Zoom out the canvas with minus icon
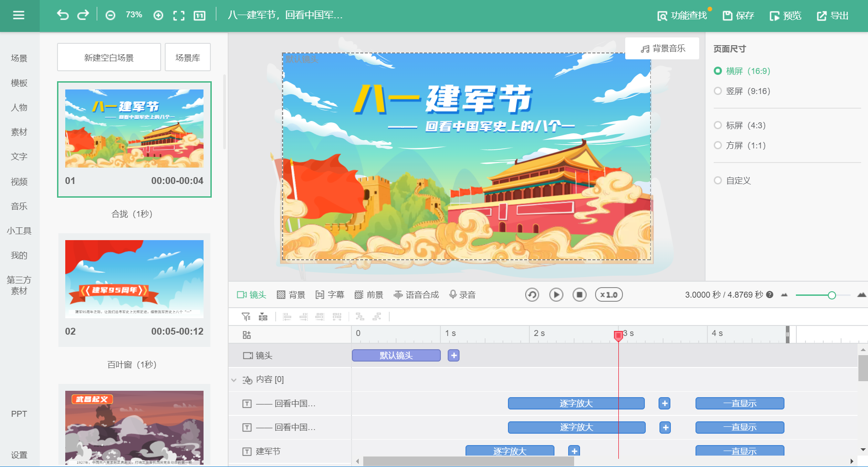The image size is (868, 467). point(110,16)
